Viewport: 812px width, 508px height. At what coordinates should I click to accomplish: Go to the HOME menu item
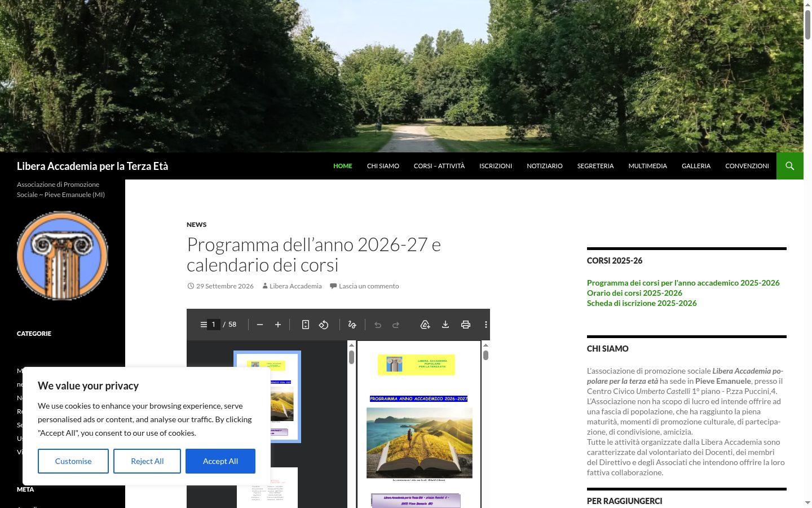[343, 166]
